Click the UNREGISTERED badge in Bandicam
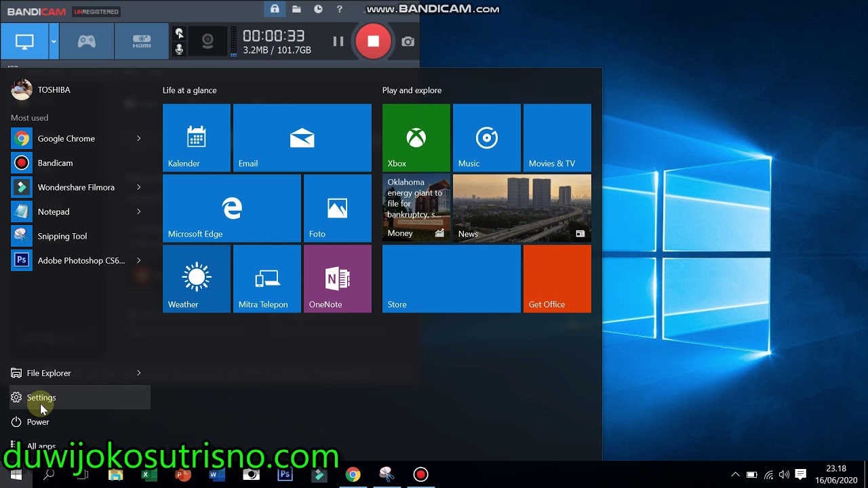 click(x=96, y=12)
